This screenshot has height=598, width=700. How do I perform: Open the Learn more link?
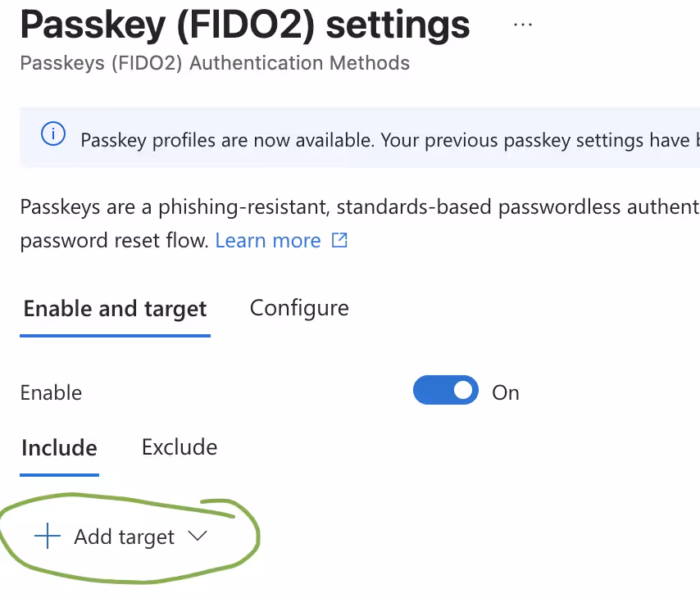(x=268, y=241)
